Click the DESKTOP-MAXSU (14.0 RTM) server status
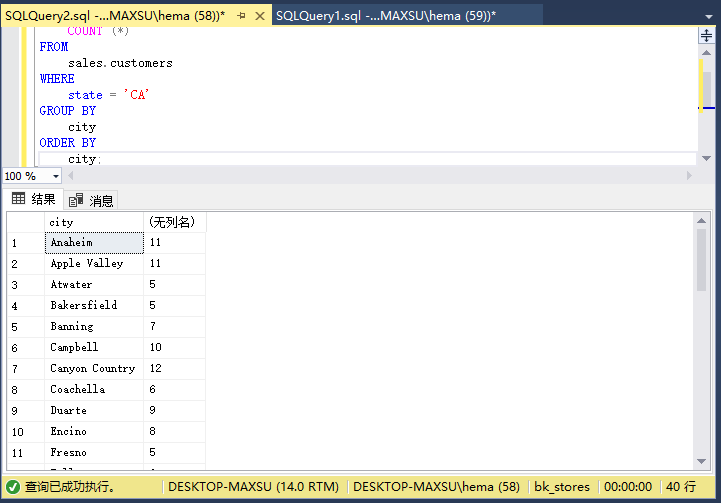 point(253,486)
